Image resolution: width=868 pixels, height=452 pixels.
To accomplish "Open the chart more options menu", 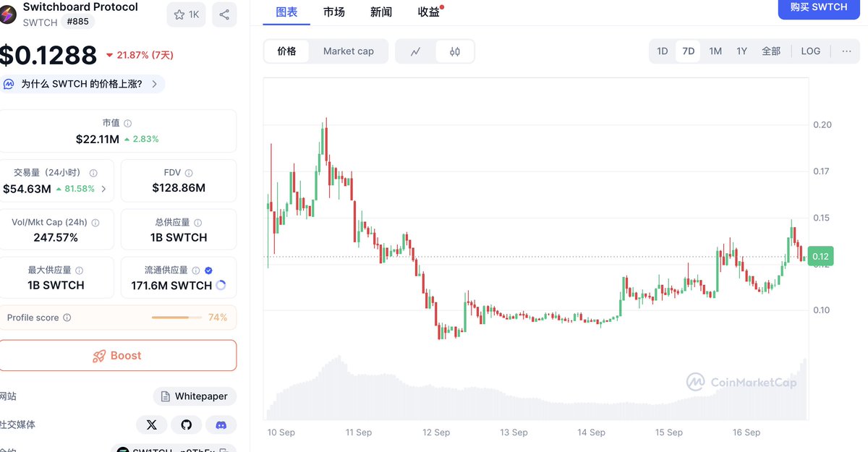I will [x=846, y=51].
